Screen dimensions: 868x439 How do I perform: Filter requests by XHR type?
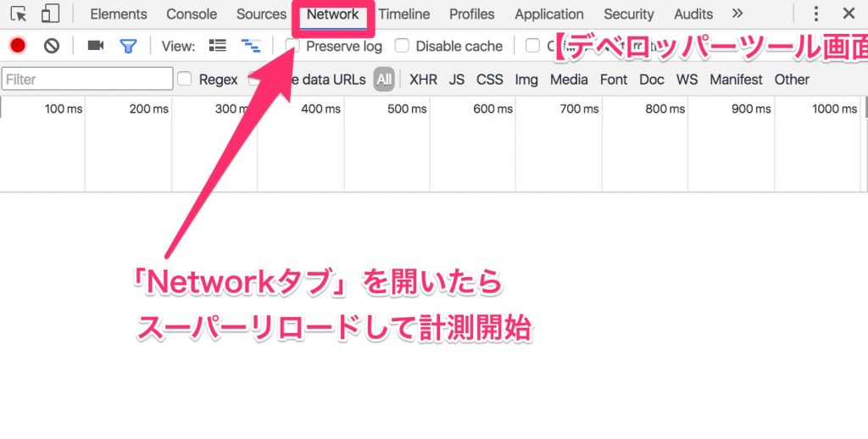point(423,79)
